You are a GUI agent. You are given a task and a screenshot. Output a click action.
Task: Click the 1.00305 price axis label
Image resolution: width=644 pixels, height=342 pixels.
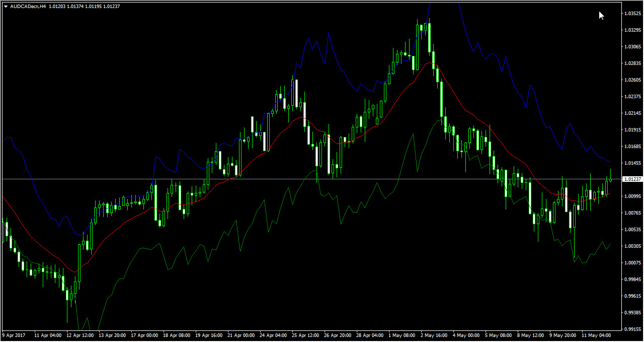click(x=632, y=246)
